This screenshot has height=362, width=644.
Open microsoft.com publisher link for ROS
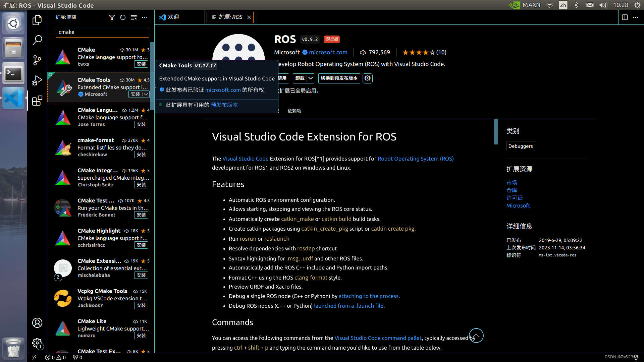(x=328, y=52)
